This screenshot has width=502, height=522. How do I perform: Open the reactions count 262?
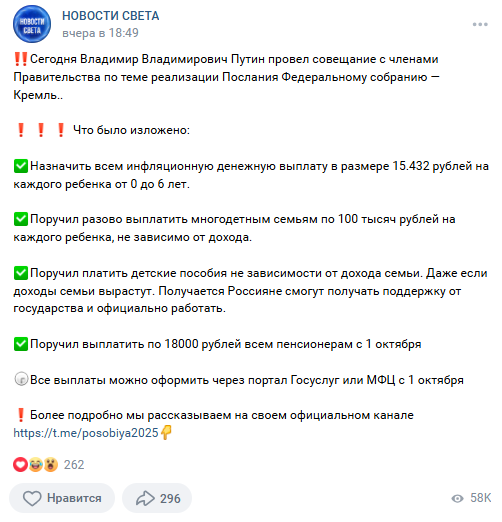click(74, 465)
